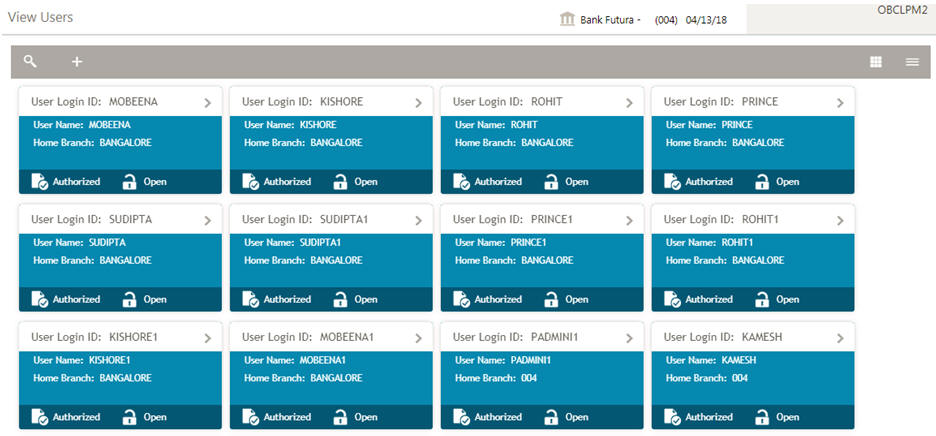Click Authorized document icon on KAMESH card
The height and width of the screenshot is (436, 936).
tap(672, 417)
